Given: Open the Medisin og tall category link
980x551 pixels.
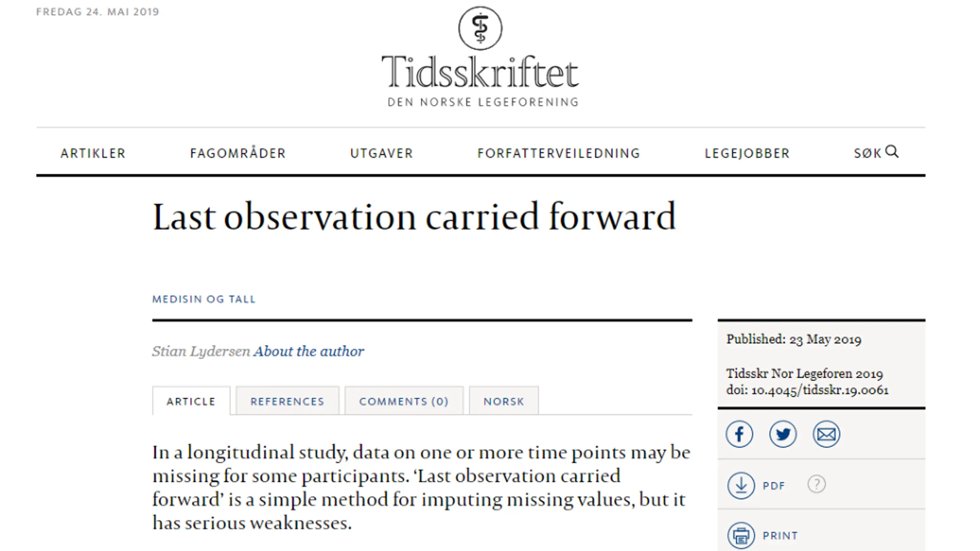Looking at the screenshot, I should (x=204, y=299).
